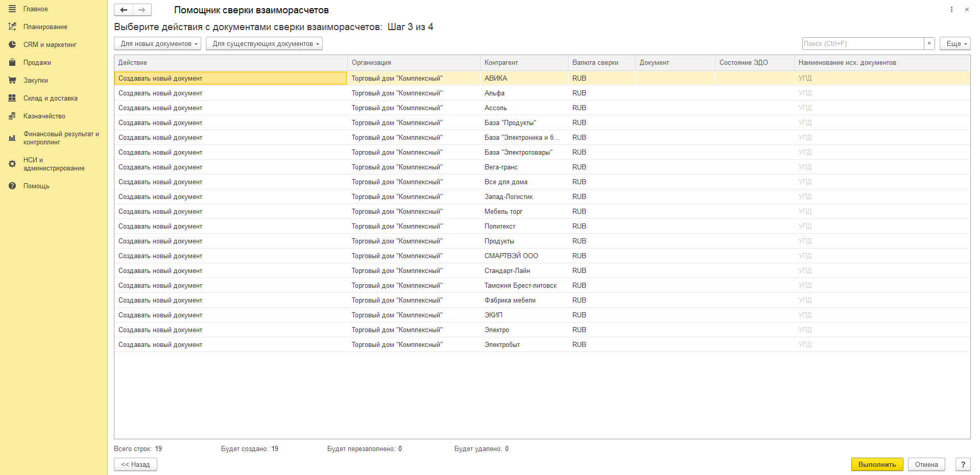Open the Склад и доставка section
The height and width of the screenshot is (475, 980).
[x=51, y=98]
